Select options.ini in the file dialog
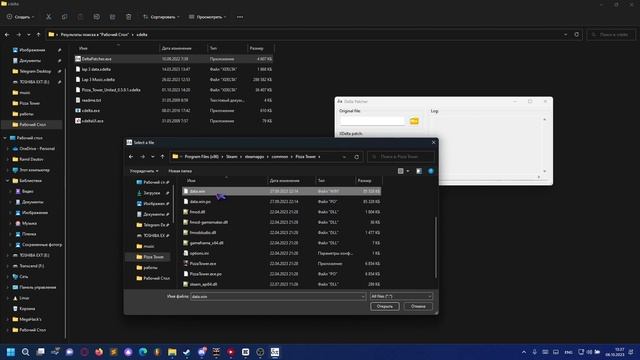The image size is (640, 360). (199, 253)
